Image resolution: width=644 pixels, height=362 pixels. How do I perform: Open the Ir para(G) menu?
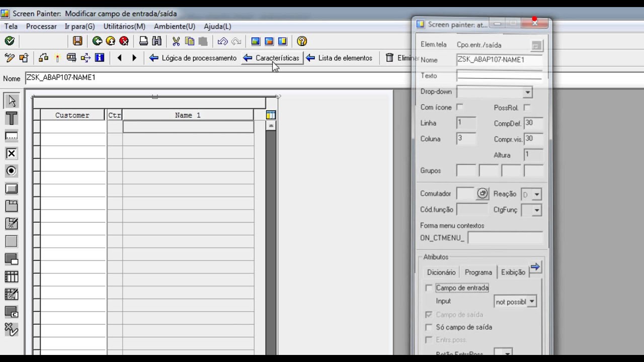79,26
